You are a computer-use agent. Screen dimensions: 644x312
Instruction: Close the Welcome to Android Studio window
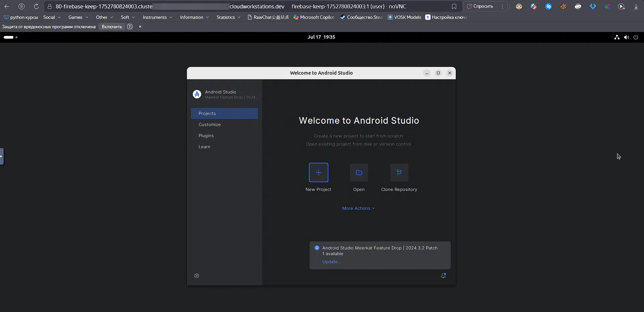point(450,73)
